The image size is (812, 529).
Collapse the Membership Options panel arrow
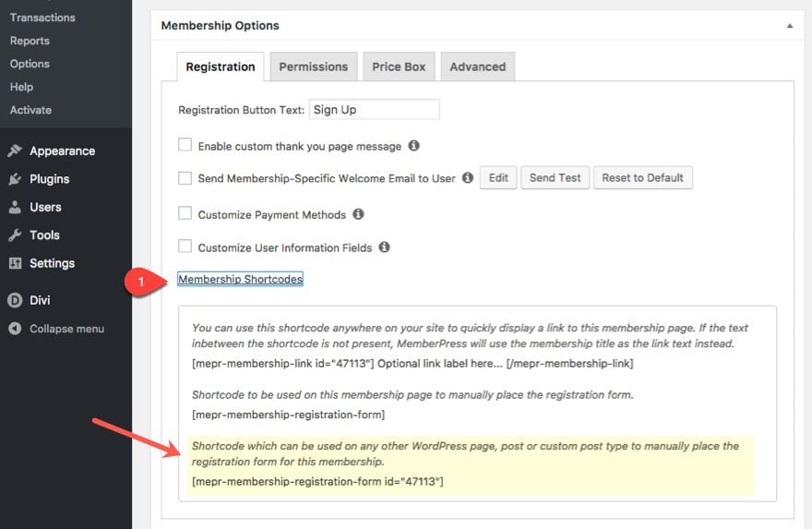[789, 26]
